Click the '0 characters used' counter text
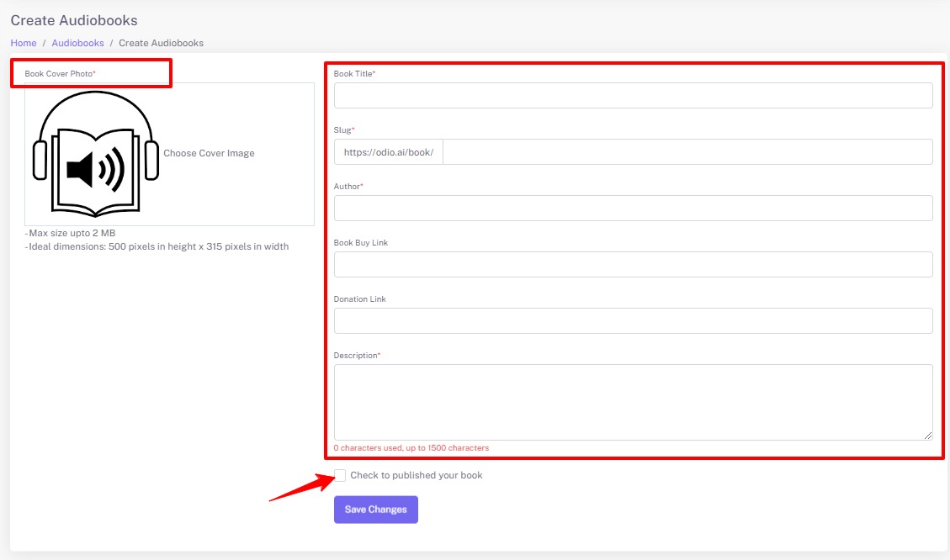 [x=411, y=448]
